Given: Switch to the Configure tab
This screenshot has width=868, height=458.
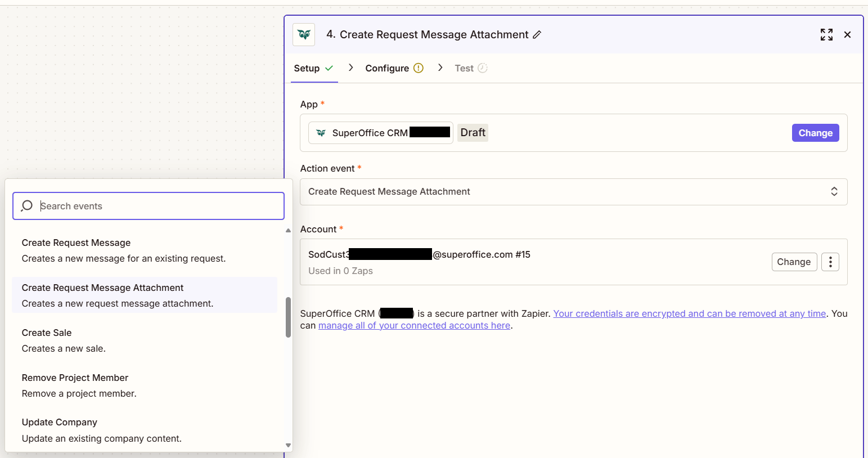Looking at the screenshot, I should pos(394,68).
